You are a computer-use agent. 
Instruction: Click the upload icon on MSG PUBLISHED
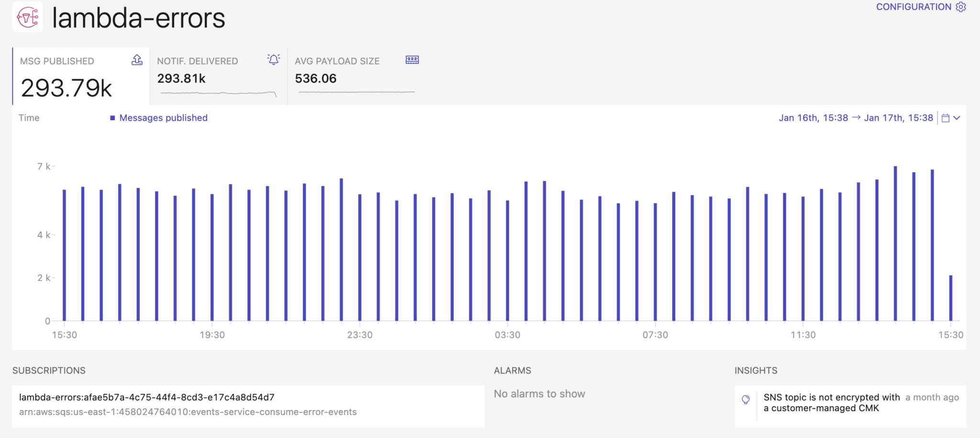point(137,60)
